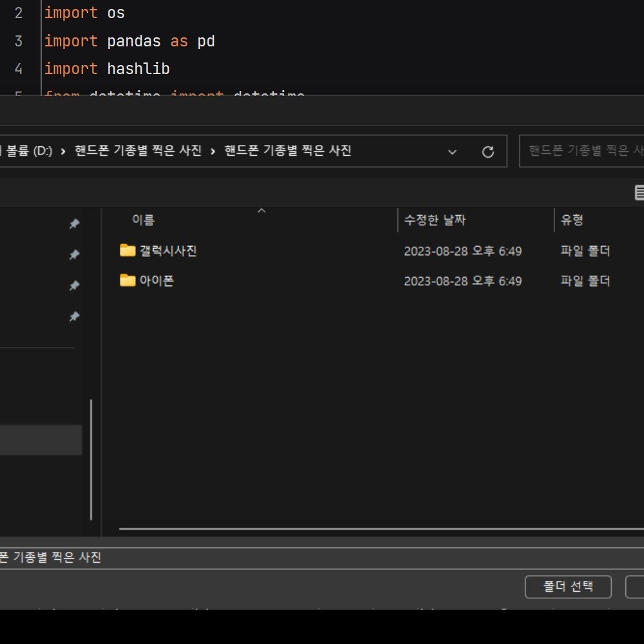Open the view options icon near top right

[x=639, y=191]
